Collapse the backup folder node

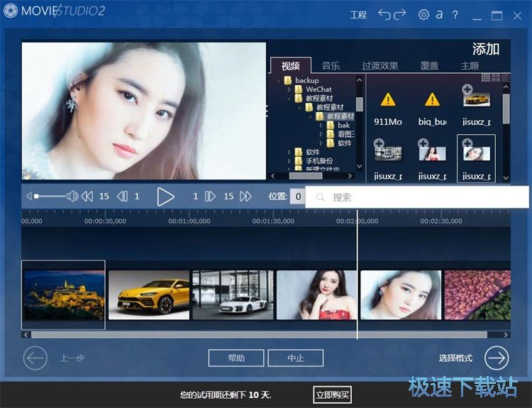pos(279,81)
